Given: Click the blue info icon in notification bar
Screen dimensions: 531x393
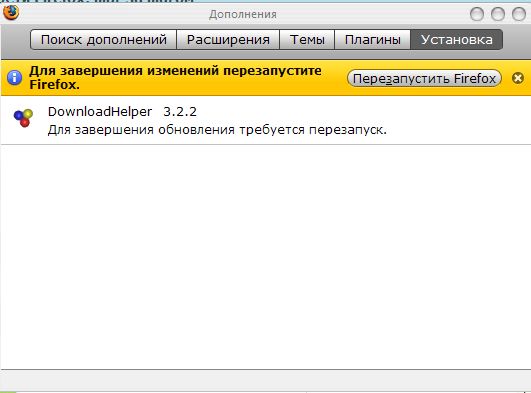Looking at the screenshot, I should 14,78.
